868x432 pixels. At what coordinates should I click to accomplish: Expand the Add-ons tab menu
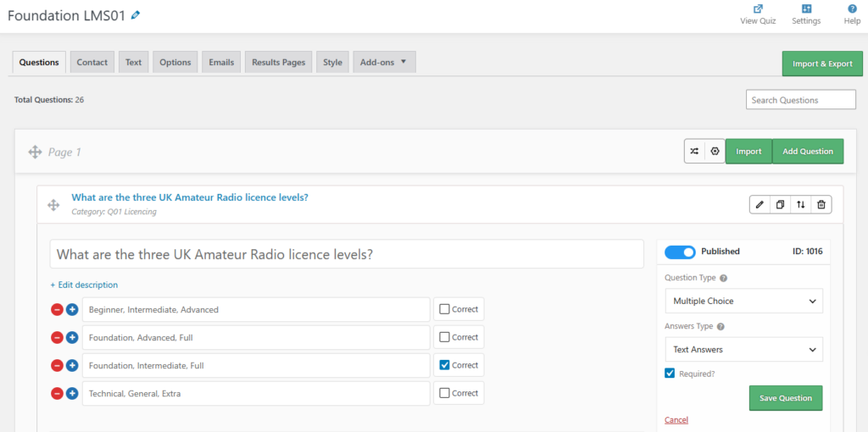(x=384, y=63)
